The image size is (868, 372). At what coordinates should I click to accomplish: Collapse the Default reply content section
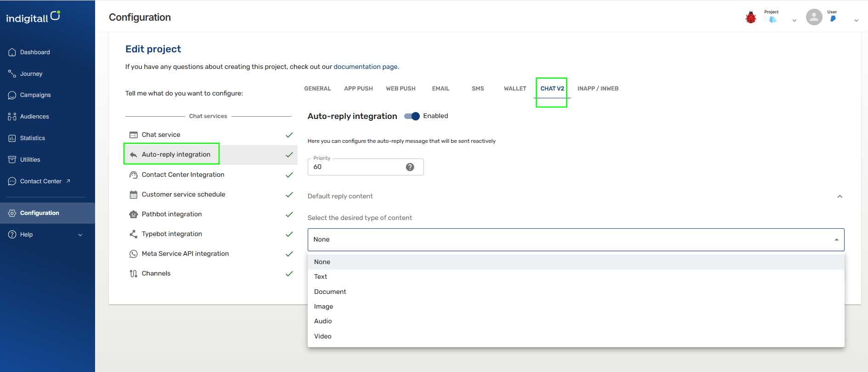pos(840,197)
